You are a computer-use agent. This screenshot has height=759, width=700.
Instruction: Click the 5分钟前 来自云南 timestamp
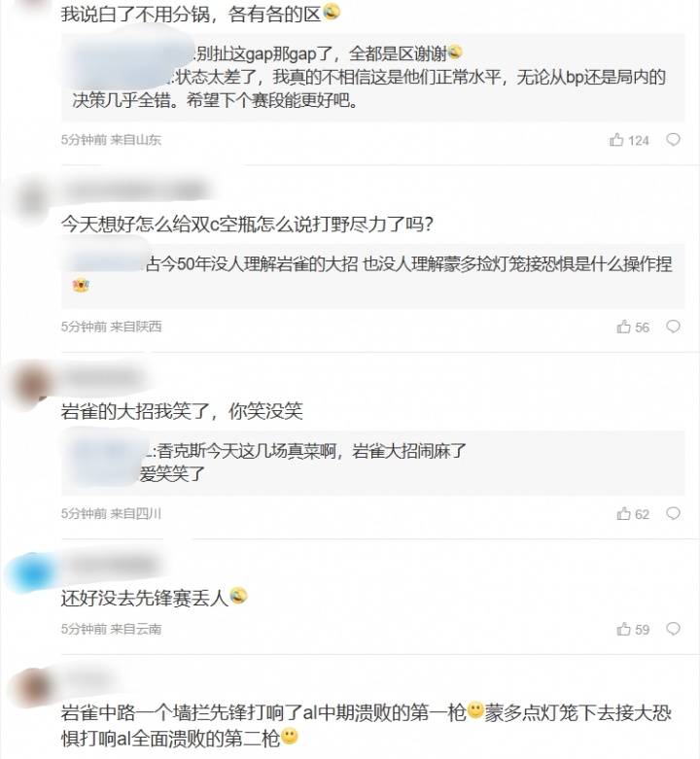[111, 629]
